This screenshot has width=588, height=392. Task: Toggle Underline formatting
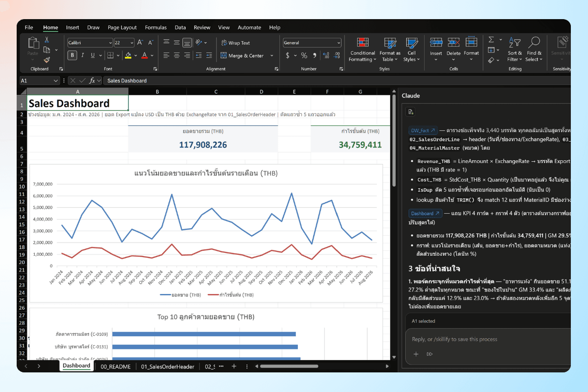point(93,55)
